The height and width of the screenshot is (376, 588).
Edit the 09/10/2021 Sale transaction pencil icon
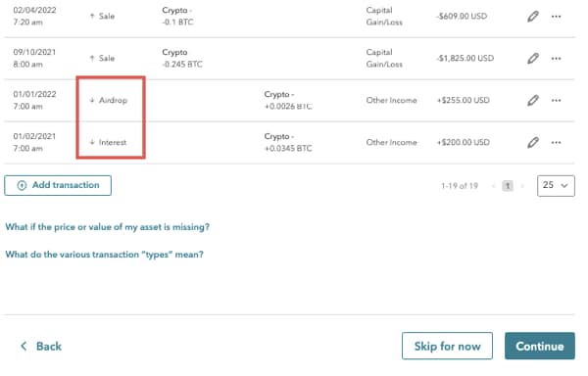pos(533,59)
